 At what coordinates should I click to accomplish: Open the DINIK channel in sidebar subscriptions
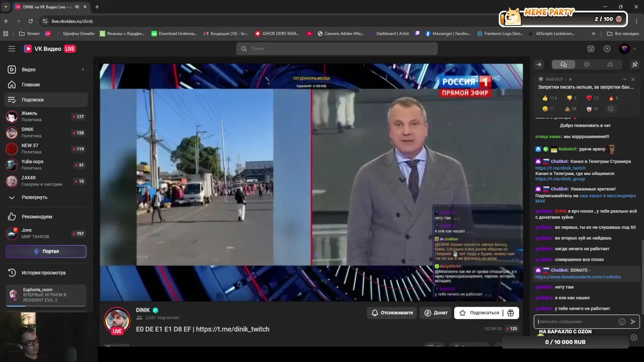click(x=46, y=133)
